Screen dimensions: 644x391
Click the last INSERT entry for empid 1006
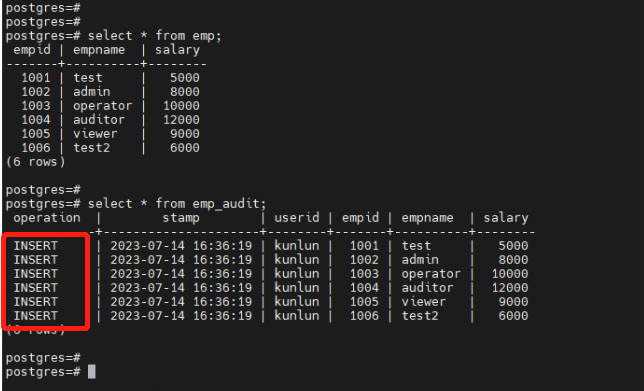click(36, 315)
